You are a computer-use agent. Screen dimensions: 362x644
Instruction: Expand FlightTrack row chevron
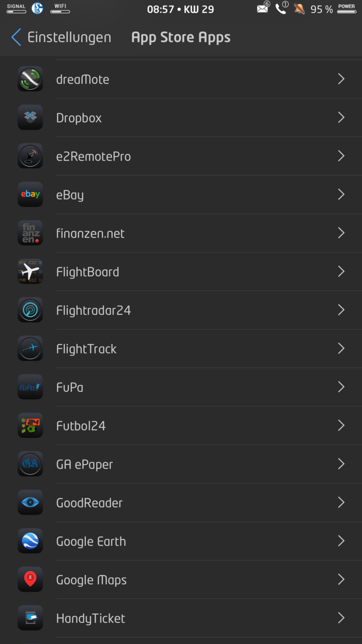coord(341,348)
